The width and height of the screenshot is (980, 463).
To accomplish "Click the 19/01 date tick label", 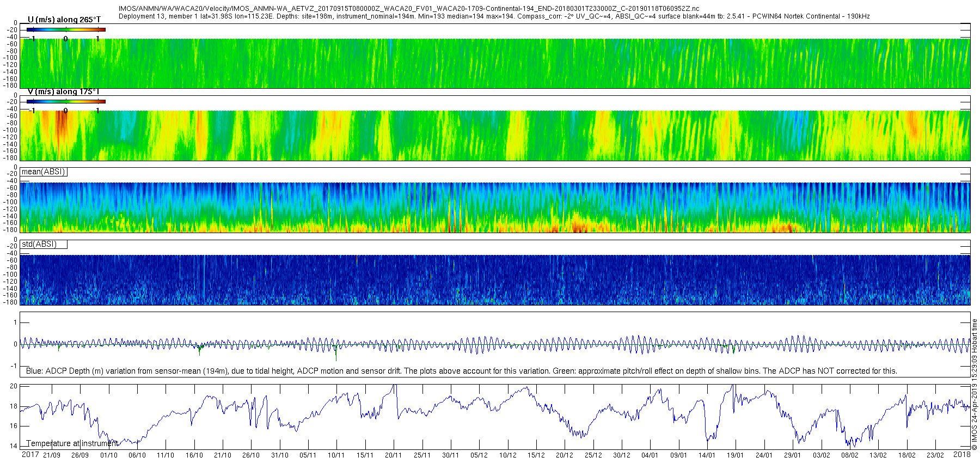I will click(x=736, y=455).
